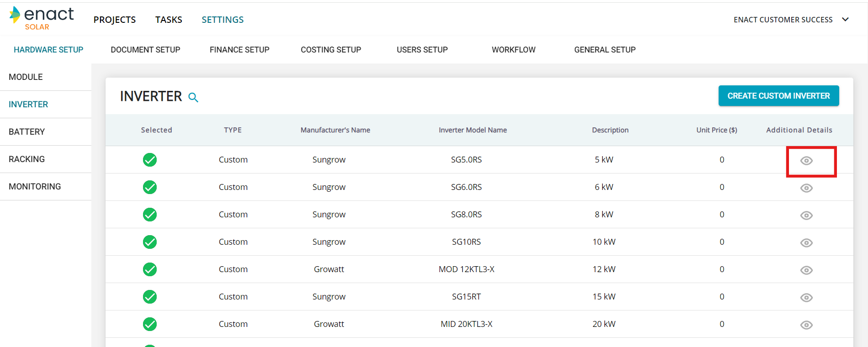Click the Selected column header
Screen dimensions: 868x347
[156, 130]
